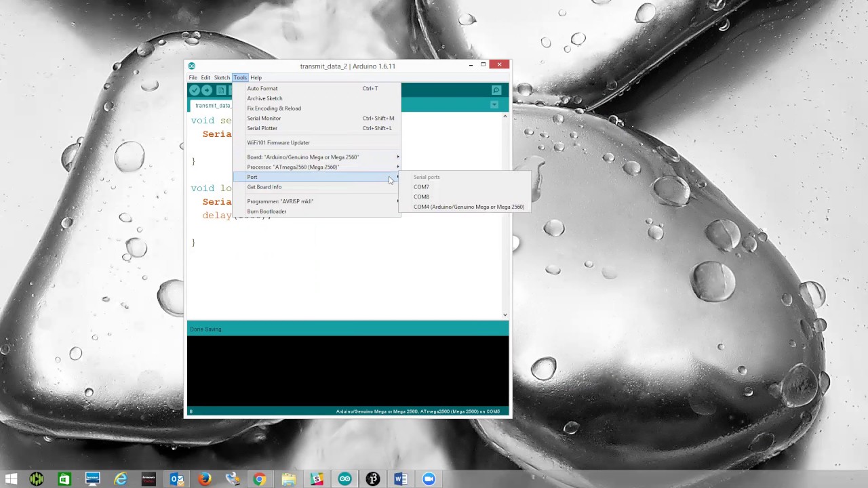Select Archive Sketch menu entry
Viewport: 868px width, 488px height.
point(317,98)
